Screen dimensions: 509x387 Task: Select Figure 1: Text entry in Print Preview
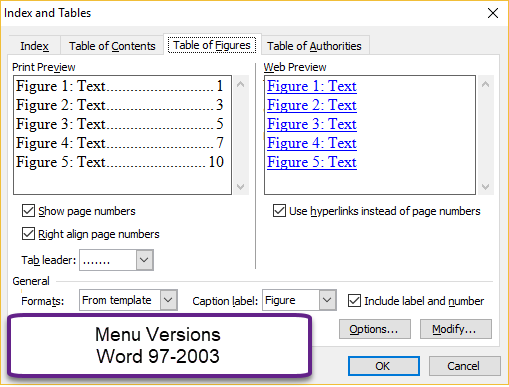(x=120, y=86)
